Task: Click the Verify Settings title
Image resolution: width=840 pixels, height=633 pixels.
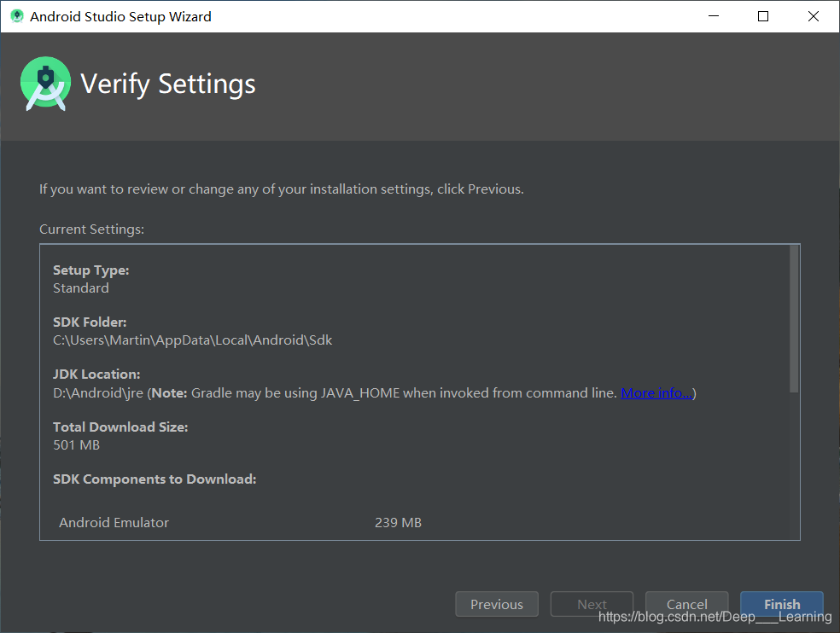Action: pos(167,84)
